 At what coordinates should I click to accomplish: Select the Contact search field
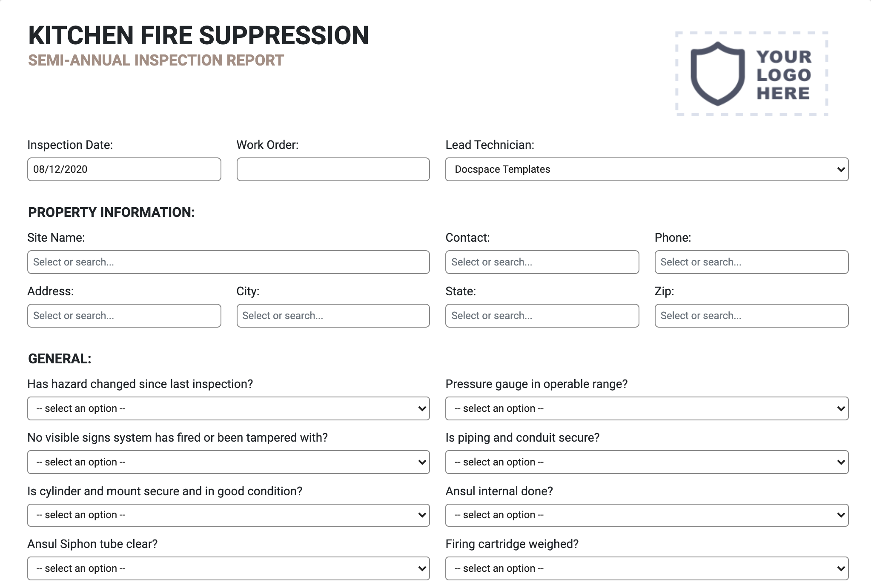(x=542, y=262)
